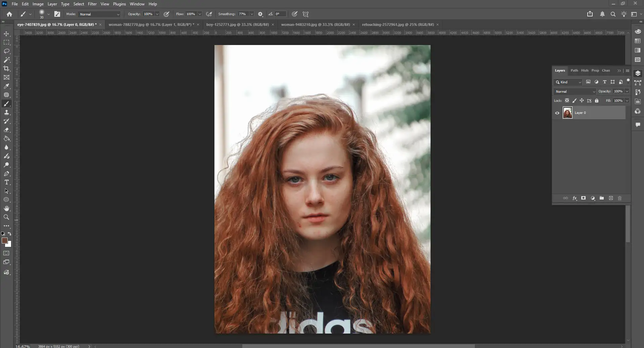The width and height of the screenshot is (644, 348).
Task: Create a new layer
Action: click(611, 198)
